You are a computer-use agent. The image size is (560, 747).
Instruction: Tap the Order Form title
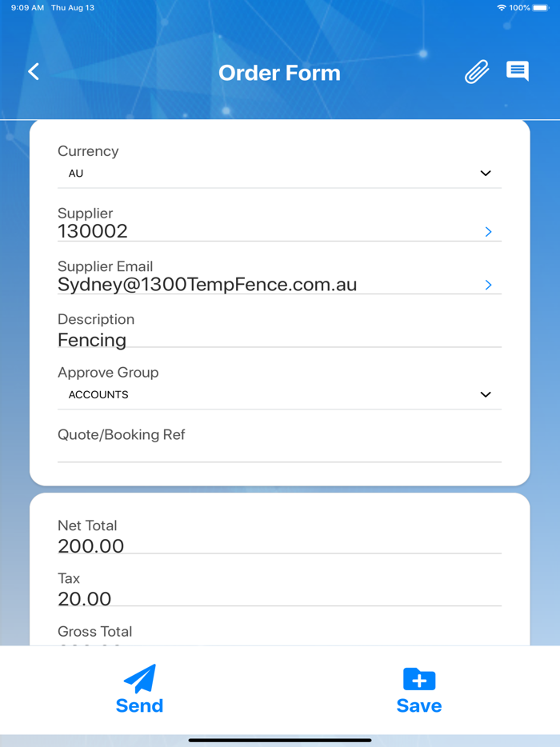click(279, 73)
